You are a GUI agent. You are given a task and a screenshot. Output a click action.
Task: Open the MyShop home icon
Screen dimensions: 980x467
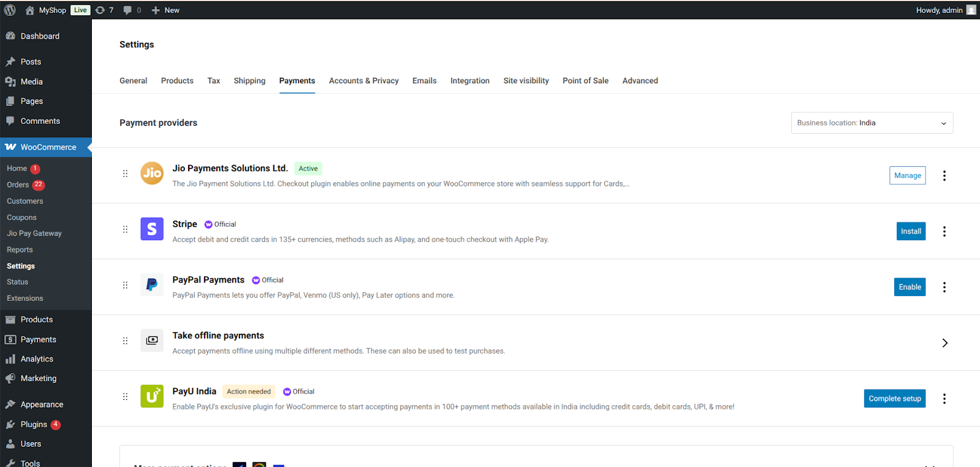(x=29, y=10)
